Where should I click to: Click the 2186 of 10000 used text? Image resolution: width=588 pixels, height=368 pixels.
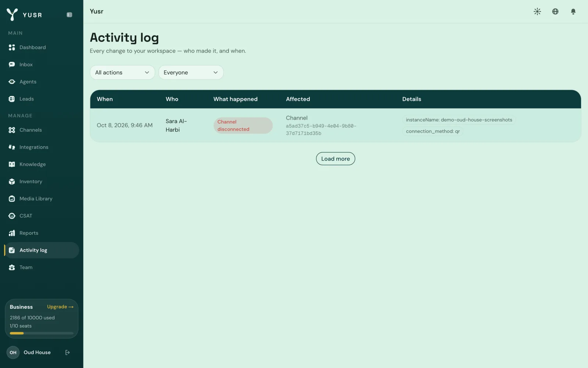(32, 318)
